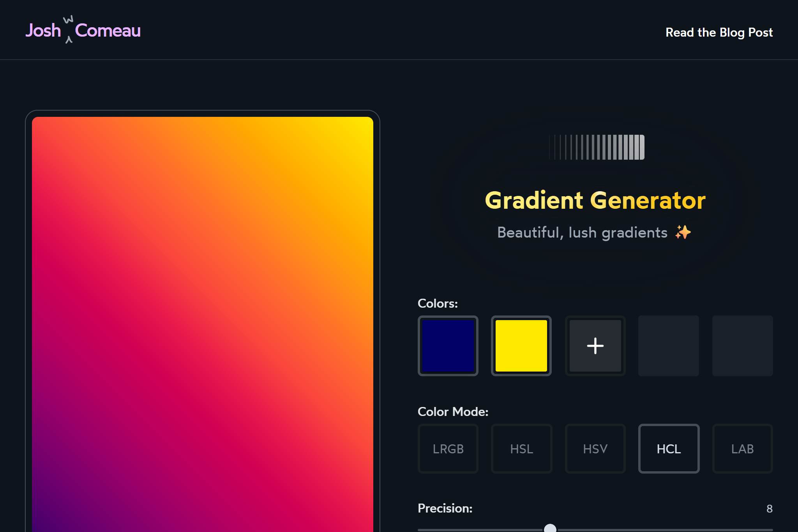Select the HSV color mode
The image size is (798, 532).
tap(595, 449)
